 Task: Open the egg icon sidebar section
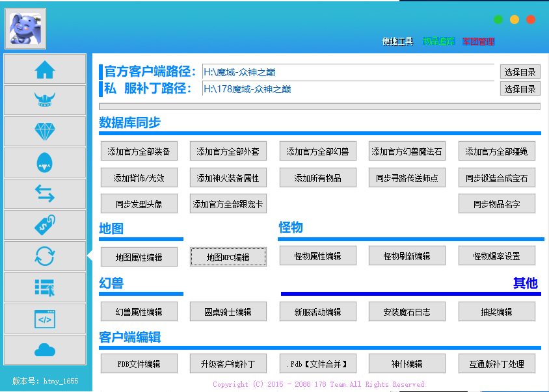(45, 163)
